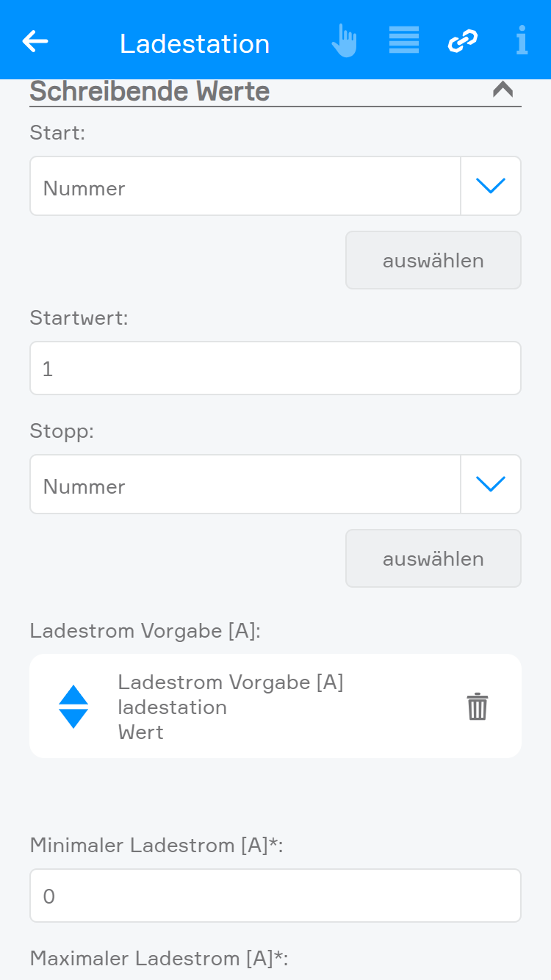Open the Start type dropdown arrow
Image resolution: width=551 pixels, height=980 pixels.
click(491, 187)
